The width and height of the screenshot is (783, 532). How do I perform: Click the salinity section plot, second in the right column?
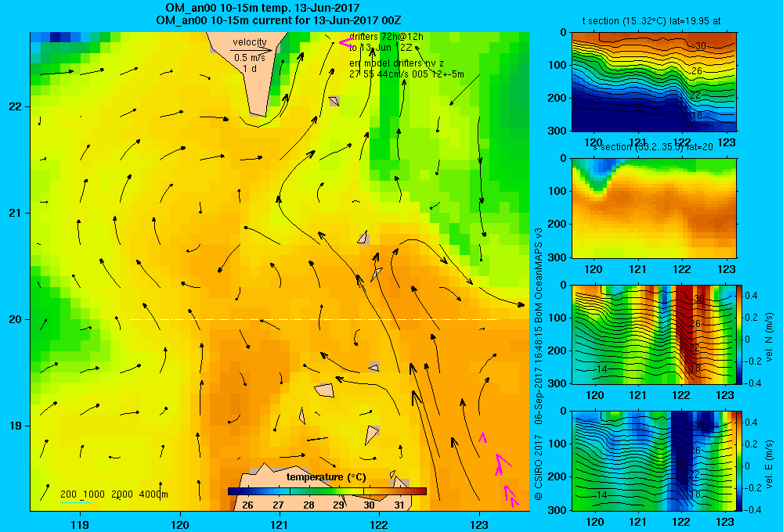click(654, 208)
